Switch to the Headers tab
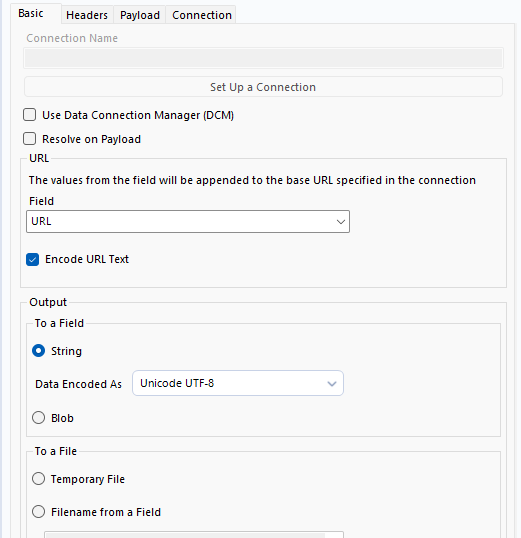The width and height of the screenshot is (521, 538). click(x=87, y=15)
